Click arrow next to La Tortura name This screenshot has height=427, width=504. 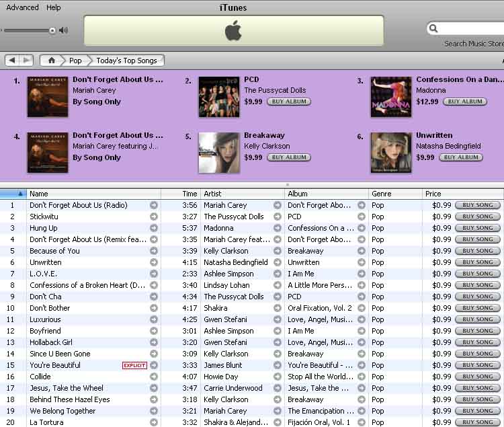point(154,422)
